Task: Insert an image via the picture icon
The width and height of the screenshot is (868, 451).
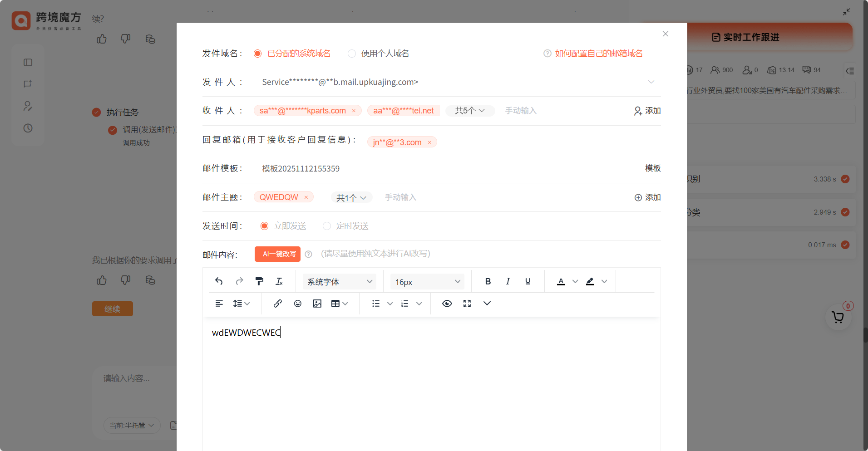Action: [x=317, y=304]
